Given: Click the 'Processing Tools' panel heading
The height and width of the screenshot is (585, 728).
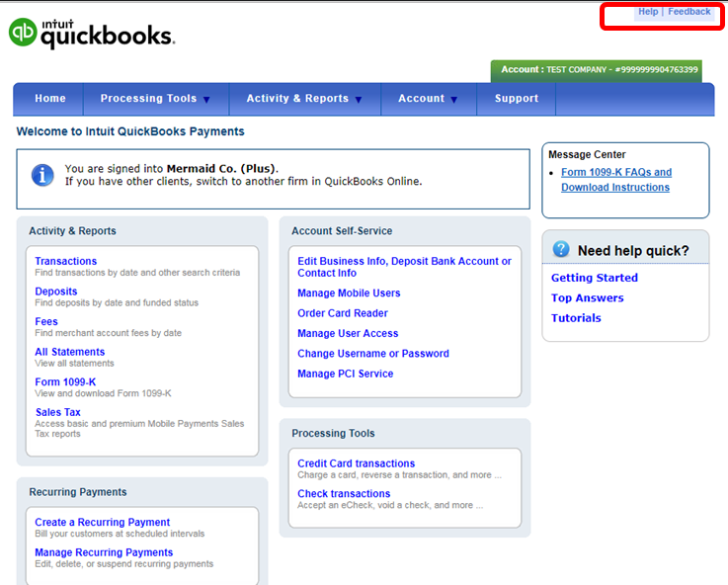Looking at the screenshot, I should 333,433.
